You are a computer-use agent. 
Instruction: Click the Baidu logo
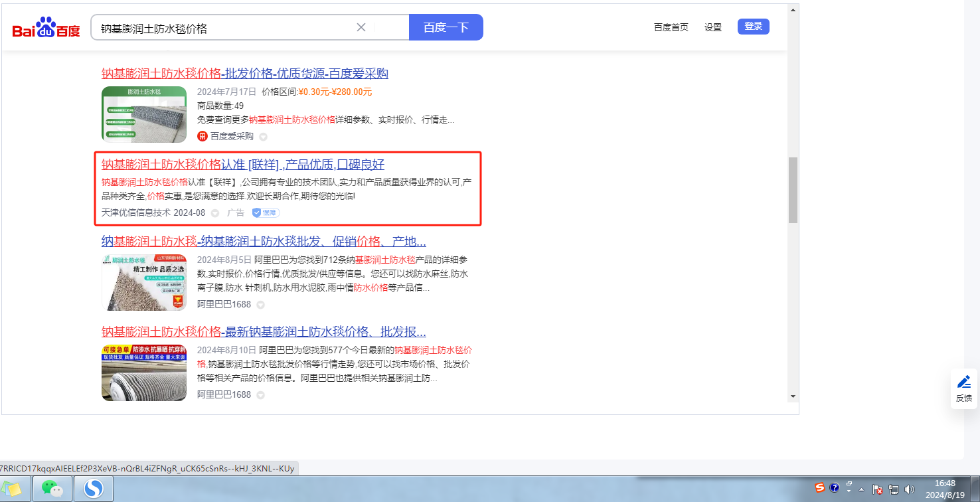(46, 29)
